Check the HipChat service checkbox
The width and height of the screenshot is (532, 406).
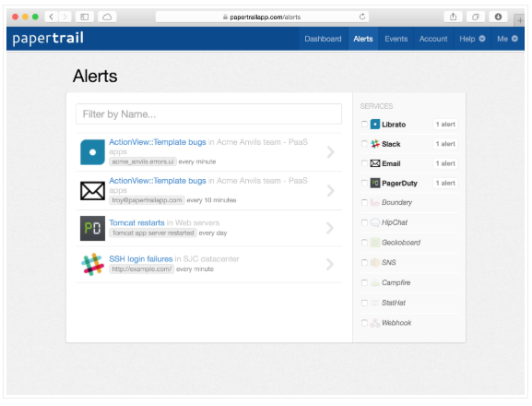click(364, 222)
